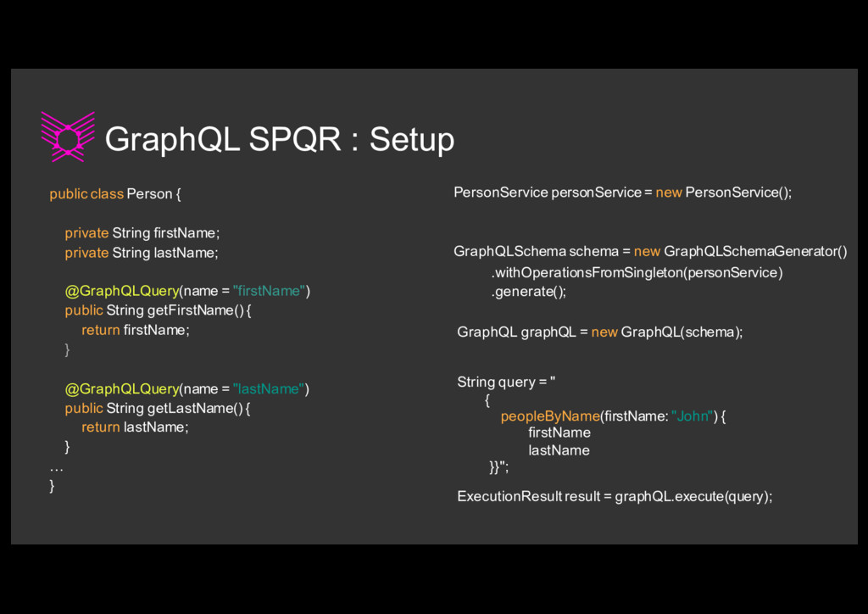This screenshot has width=868, height=614.
Task: Select the line "public class Person {"
Action: [115, 193]
